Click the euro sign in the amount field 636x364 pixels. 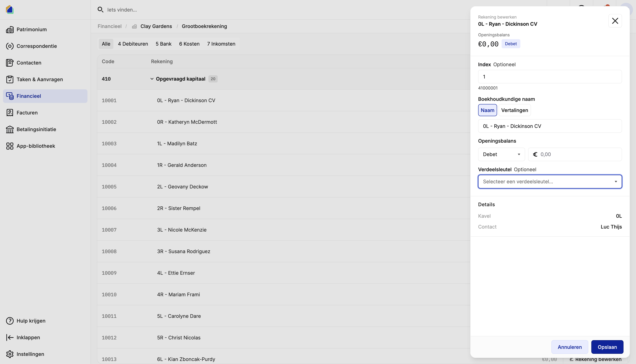click(535, 155)
